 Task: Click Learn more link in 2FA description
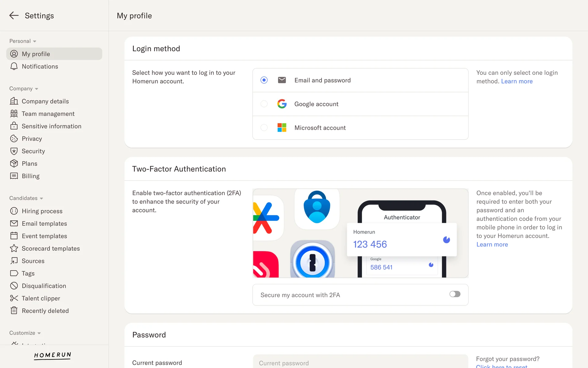coord(492,244)
